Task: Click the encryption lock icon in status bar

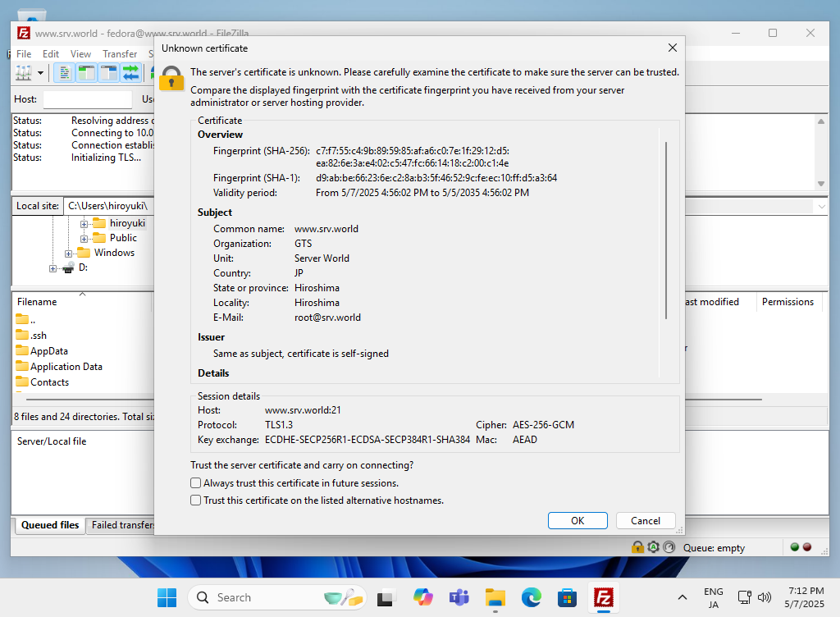Action: [637, 546]
